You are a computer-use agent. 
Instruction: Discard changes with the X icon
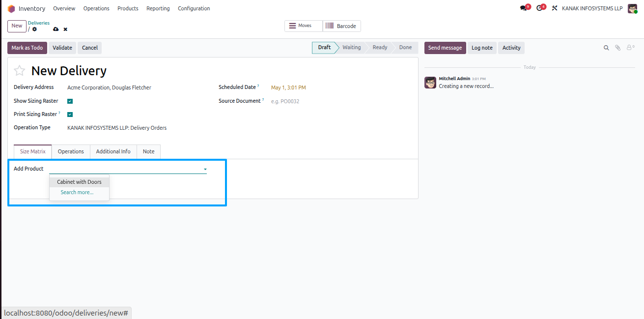coord(65,29)
